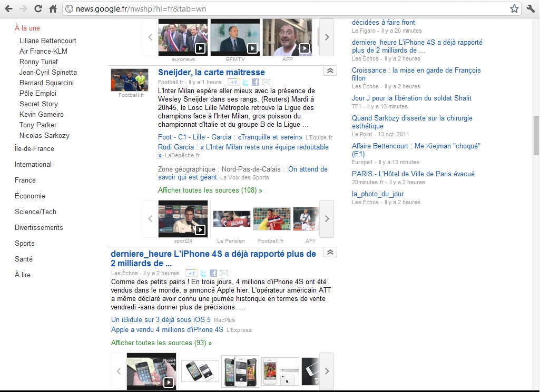
Task: Open the wrench settings menu
Action: (x=531, y=8)
